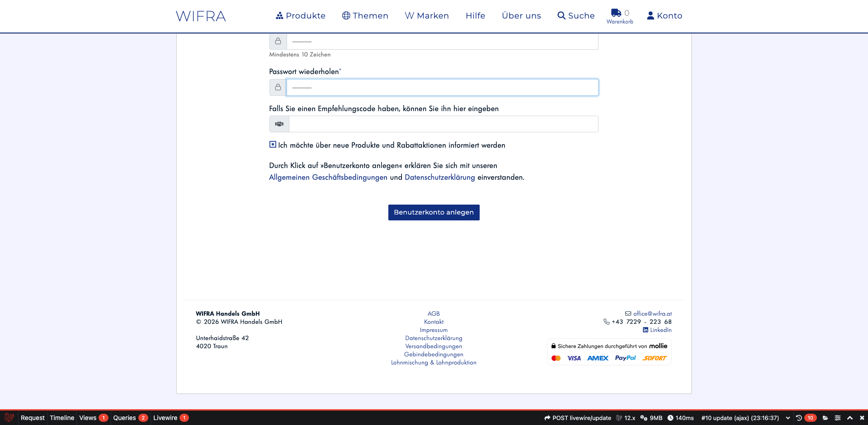This screenshot has height=425, width=868.
Task: Click the debugbar open folder icon
Action: point(826,418)
